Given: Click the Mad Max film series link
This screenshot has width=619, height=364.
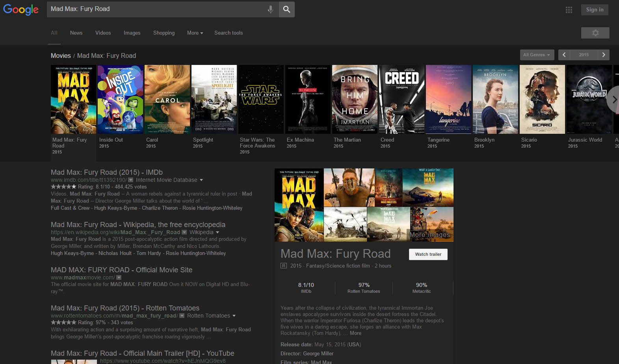Looking at the screenshot, I should [x=321, y=362].
